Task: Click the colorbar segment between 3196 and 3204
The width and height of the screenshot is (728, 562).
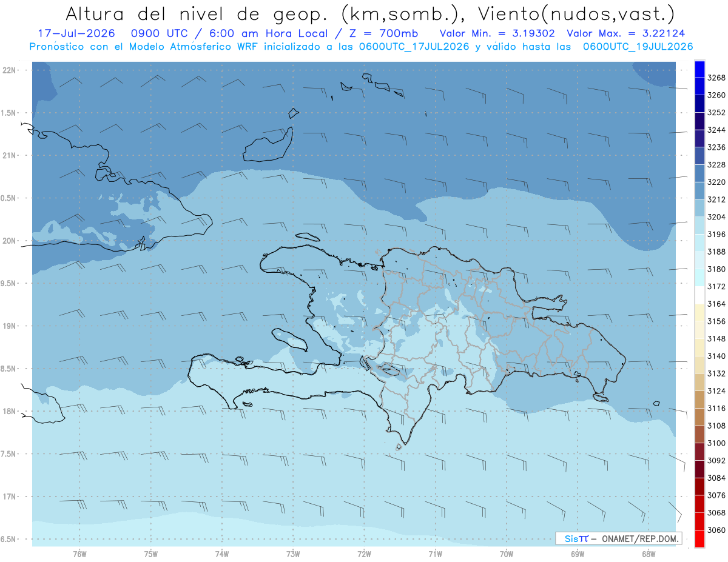Action: point(699,226)
